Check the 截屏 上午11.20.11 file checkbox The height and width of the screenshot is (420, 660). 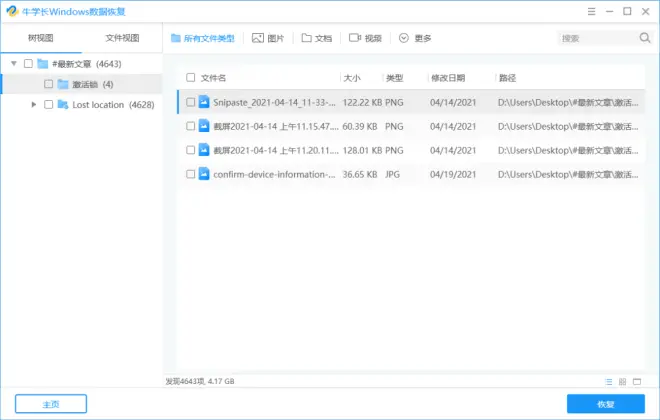tap(191, 150)
